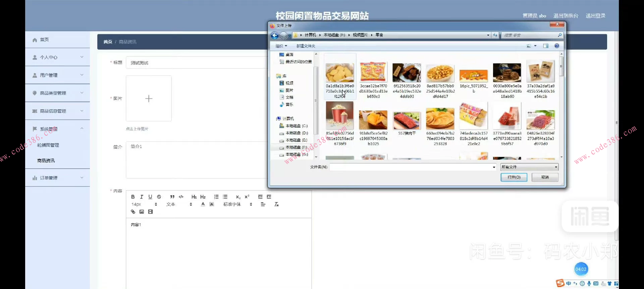Go back in the file upload dialog
This screenshot has width=644, height=289.
pyautogui.click(x=275, y=35)
